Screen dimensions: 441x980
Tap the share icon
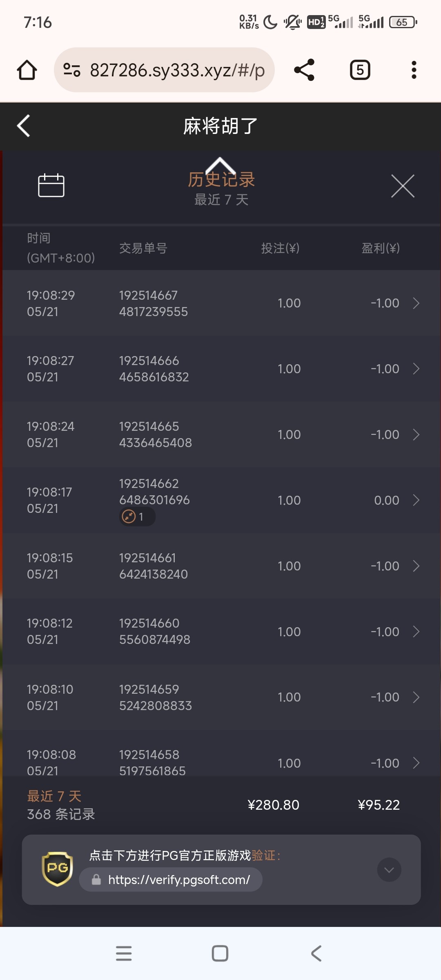304,70
